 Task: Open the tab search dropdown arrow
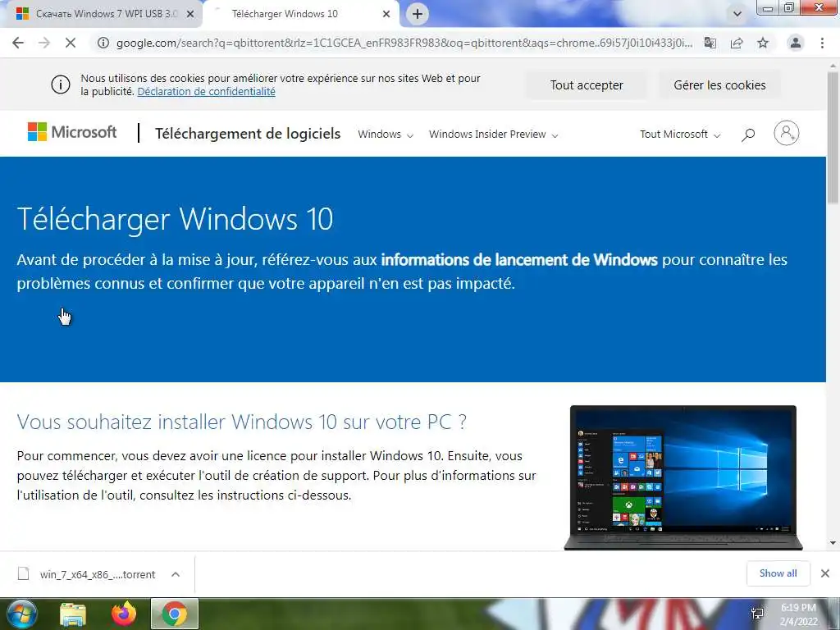coord(737,14)
